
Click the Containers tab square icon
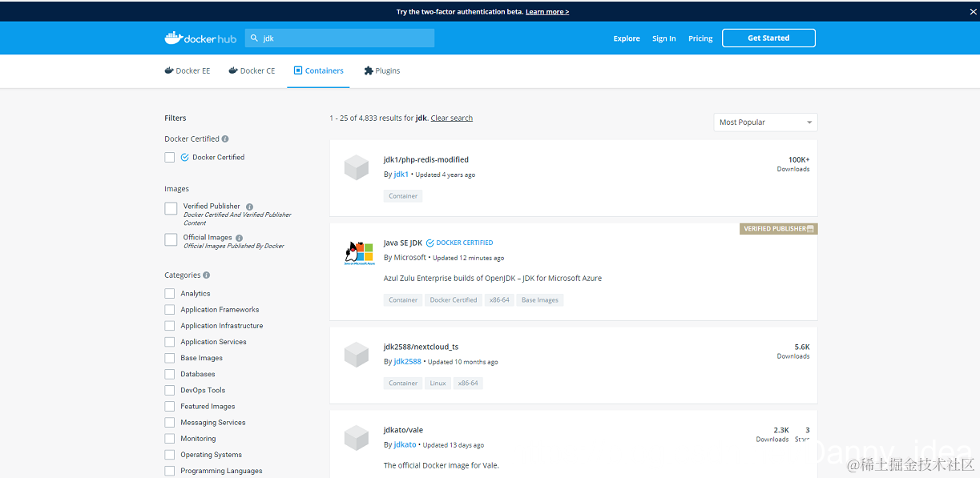pos(298,70)
